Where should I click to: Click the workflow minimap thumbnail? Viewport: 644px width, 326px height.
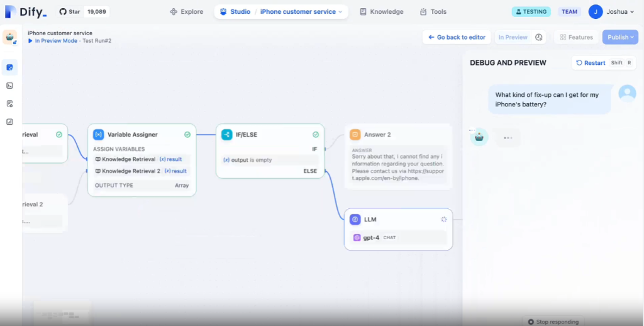(62, 313)
